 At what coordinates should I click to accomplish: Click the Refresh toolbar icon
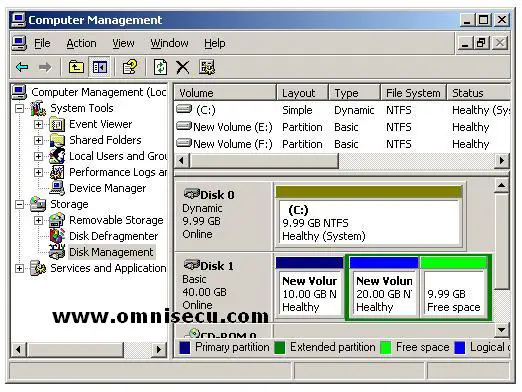160,67
